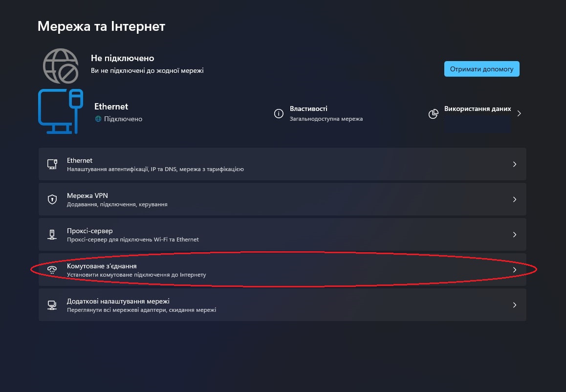Click the small globe next to Підключено
This screenshot has height=392, width=566.
pyautogui.click(x=98, y=119)
